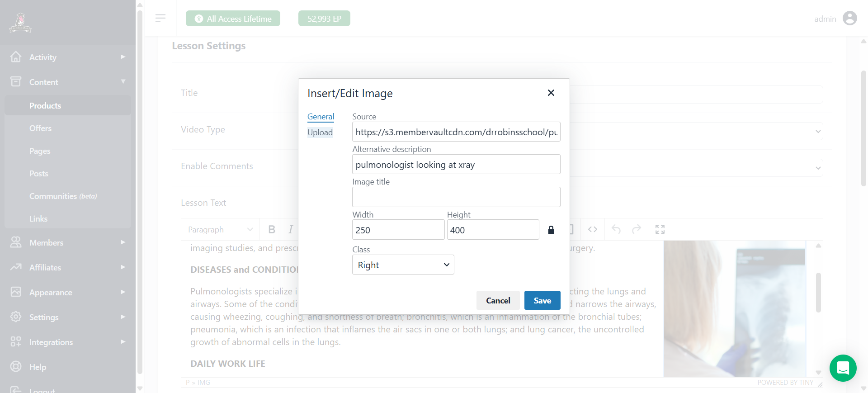Click the All Access Lifetime badge
This screenshot has height=393, width=868.
coord(233,19)
